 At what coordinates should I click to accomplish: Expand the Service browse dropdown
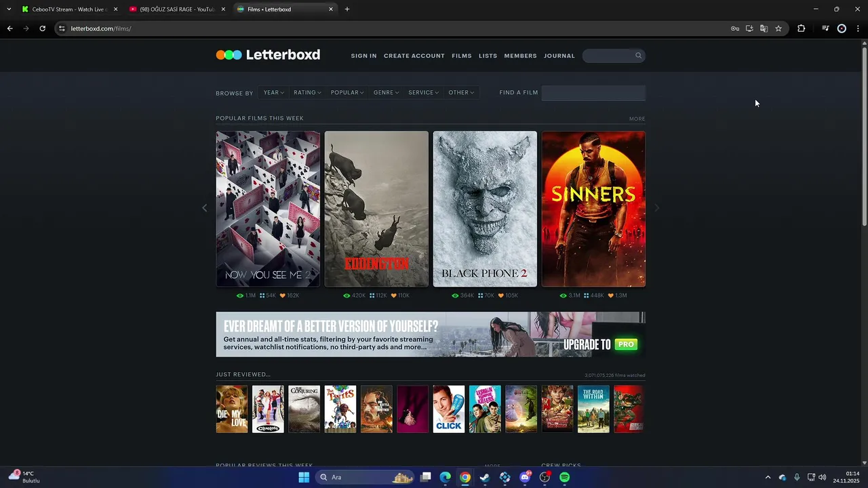[x=423, y=93]
